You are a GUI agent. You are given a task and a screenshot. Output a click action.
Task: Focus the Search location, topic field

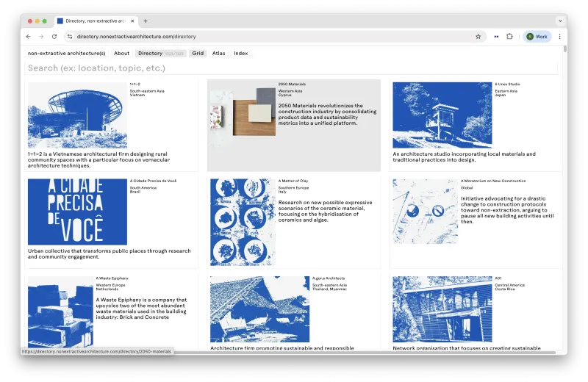pos(291,68)
